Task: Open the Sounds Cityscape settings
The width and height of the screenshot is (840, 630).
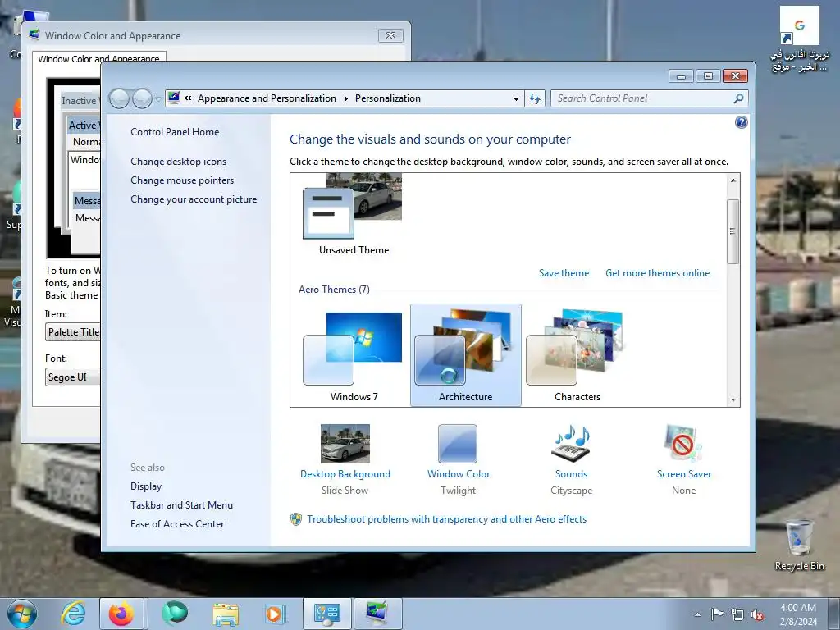Action: (571, 459)
